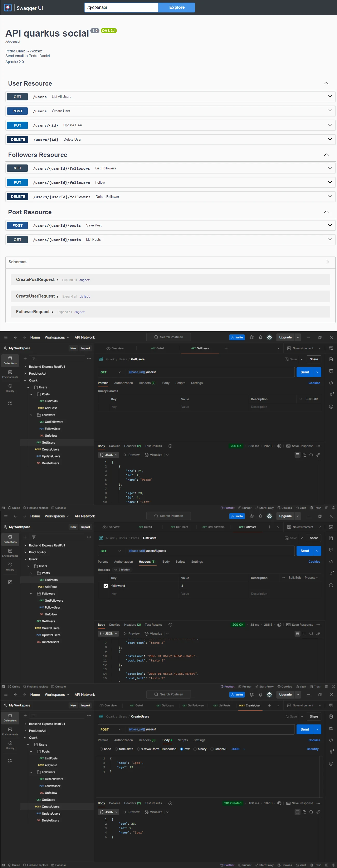Click the Beautify link
Screen dimensions: 337x868
(312, 749)
